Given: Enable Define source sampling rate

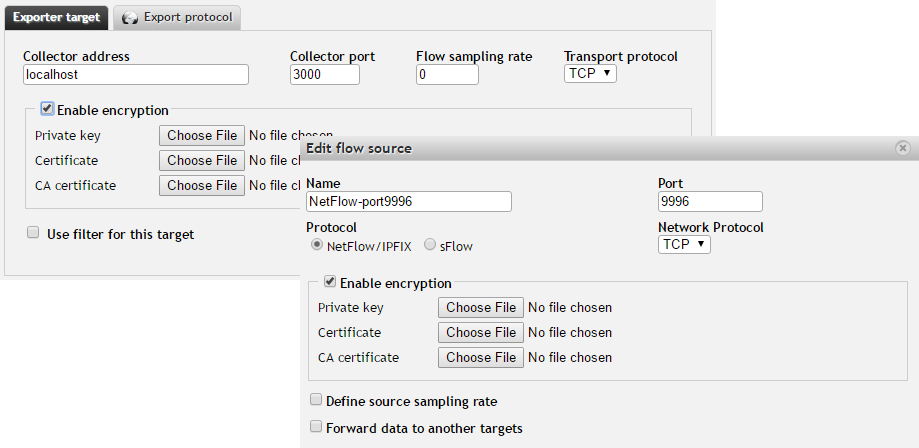Looking at the screenshot, I should point(316,401).
